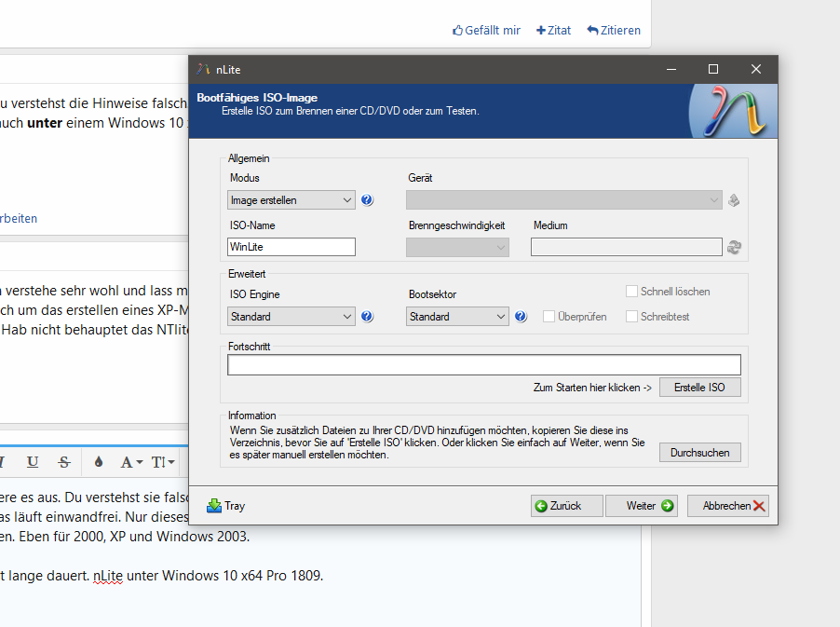The width and height of the screenshot is (840, 627).
Task: Open font size menu in editor
Action: [163, 462]
